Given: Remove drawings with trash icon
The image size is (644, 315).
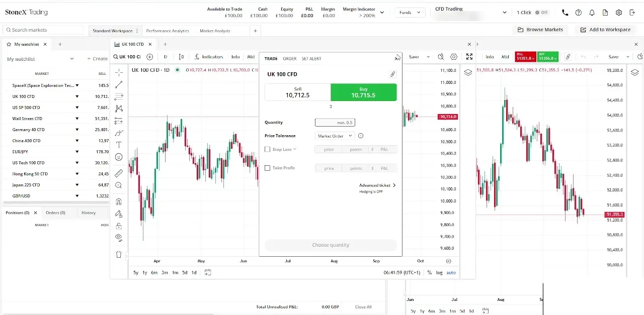Looking at the screenshot, I should [x=119, y=254].
